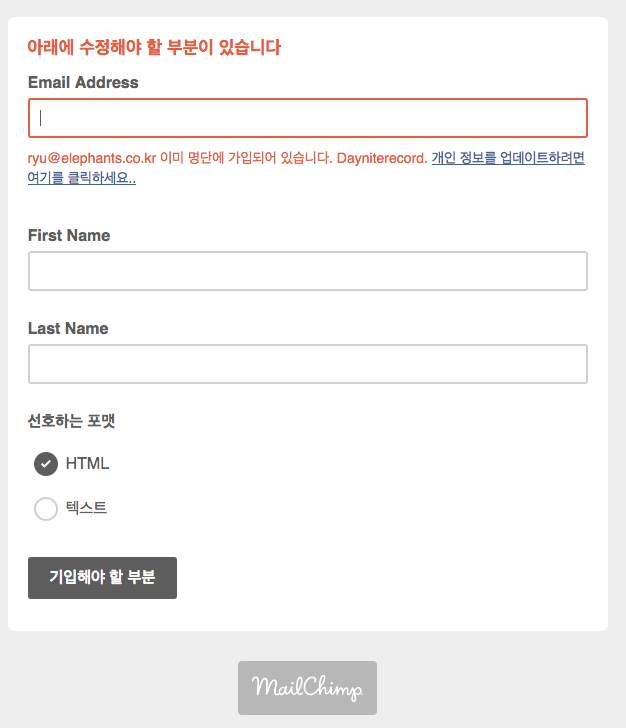The width and height of the screenshot is (626, 728).
Task: Click the HTML option label text
Action: click(x=87, y=463)
